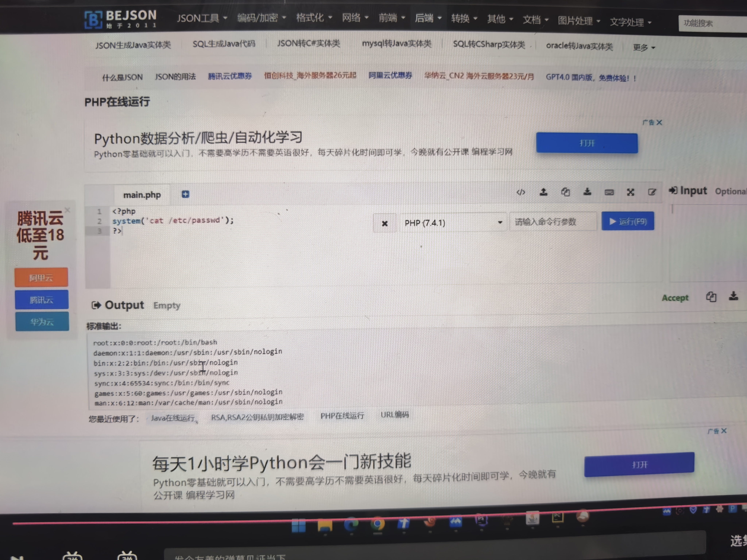Image resolution: width=747 pixels, height=560 pixels.
Task: Open Chrome from the Windows taskbar
Action: [x=378, y=524]
